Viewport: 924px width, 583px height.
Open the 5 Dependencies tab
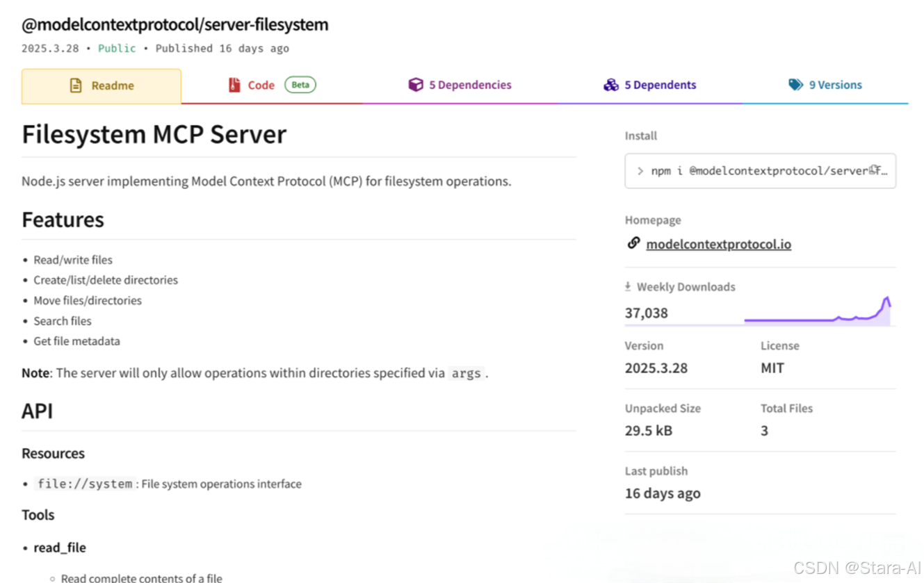point(460,85)
